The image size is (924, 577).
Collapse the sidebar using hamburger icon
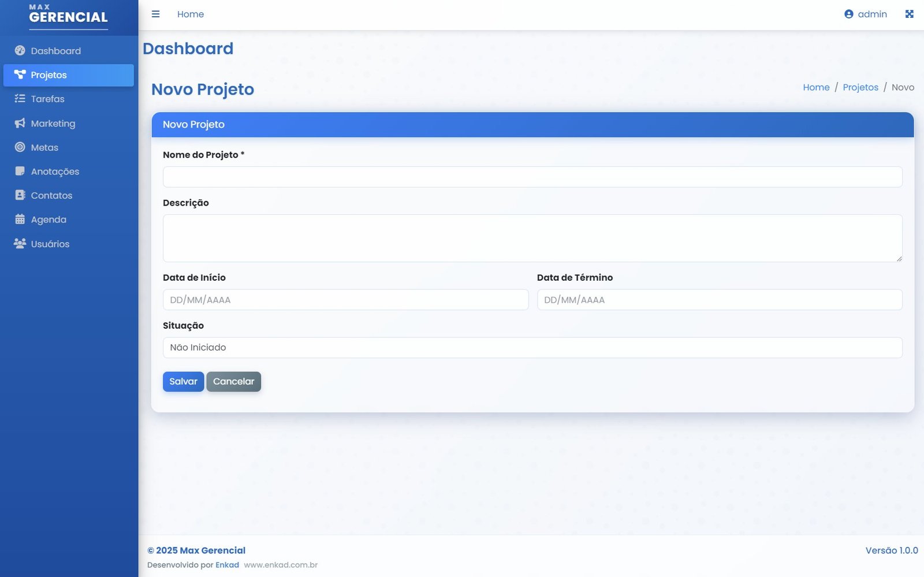[x=155, y=14]
